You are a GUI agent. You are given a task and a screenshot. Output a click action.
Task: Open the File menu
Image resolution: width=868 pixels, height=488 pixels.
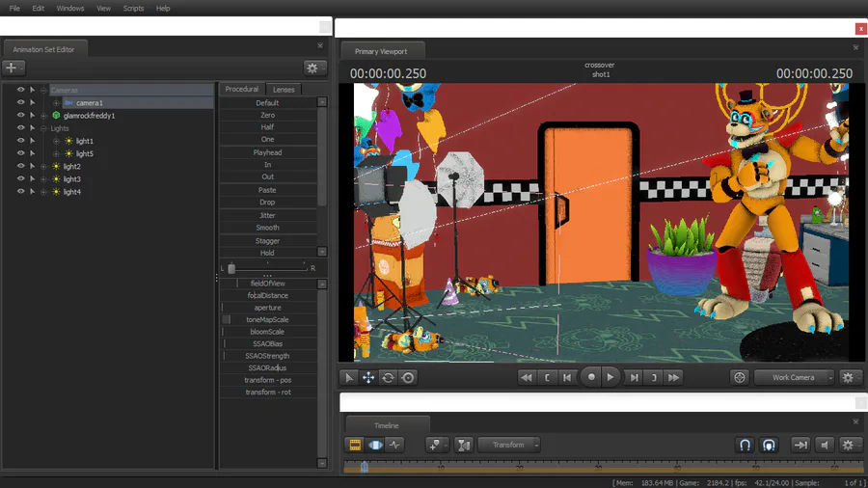pyautogui.click(x=14, y=9)
